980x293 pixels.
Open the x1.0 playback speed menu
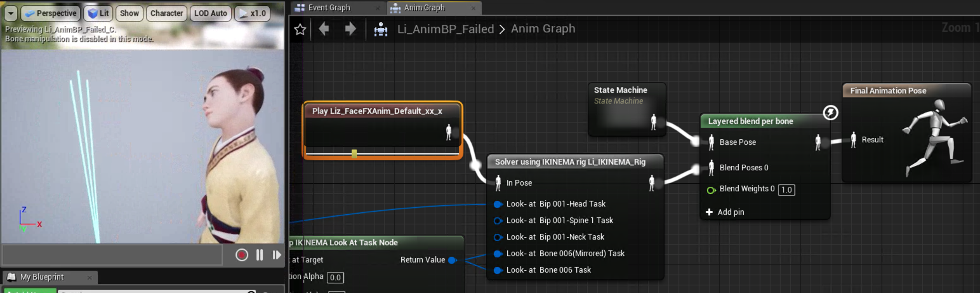point(252,13)
